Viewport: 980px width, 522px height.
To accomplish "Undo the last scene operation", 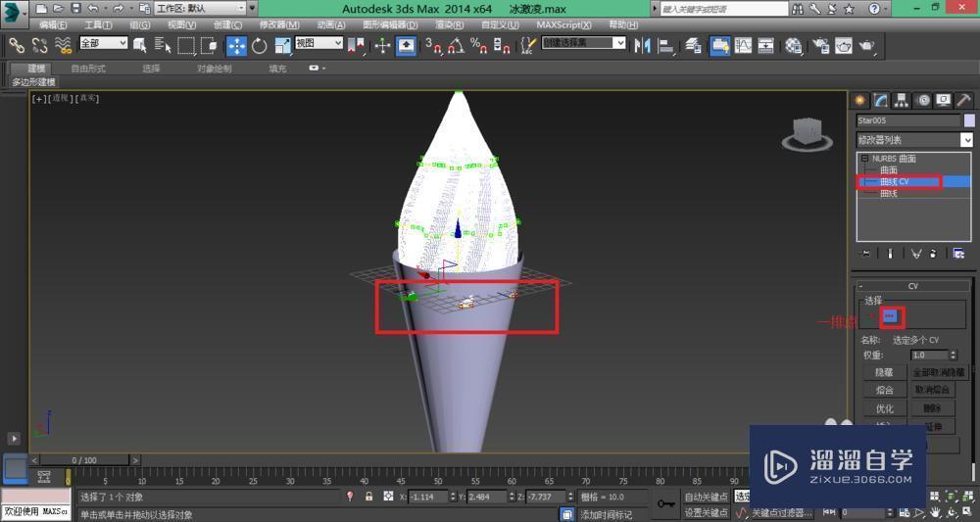I will tap(93, 9).
